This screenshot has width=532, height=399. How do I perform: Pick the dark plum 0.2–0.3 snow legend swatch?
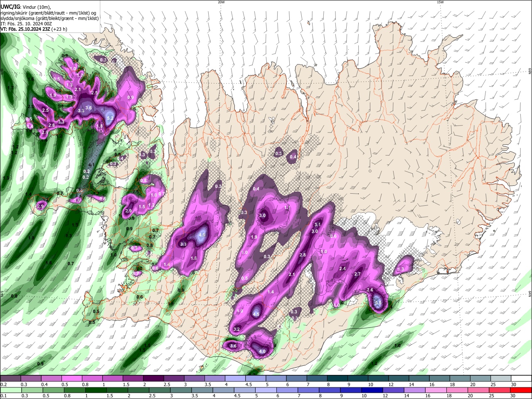point(10,379)
